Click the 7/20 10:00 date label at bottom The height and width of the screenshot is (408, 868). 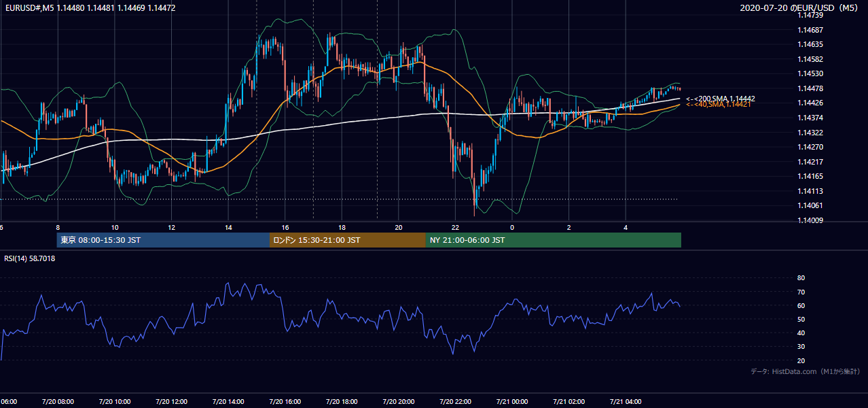(115, 402)
